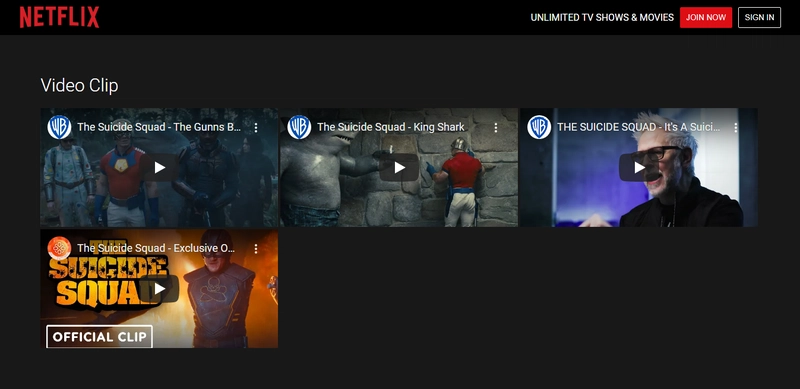This screenshot has height=389, width=800.
Task: Open WB channel icon on Gunns video
Action: pyautogui.click(x=59, y=127)
